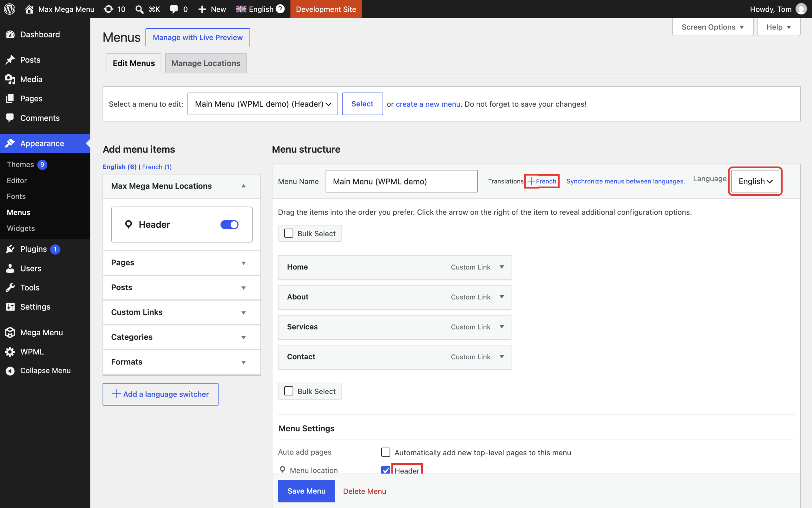Click Synchronize menus between languages link
Image resolution: width=812 pixels, height=508 pixels.
(x=625, y=181)
